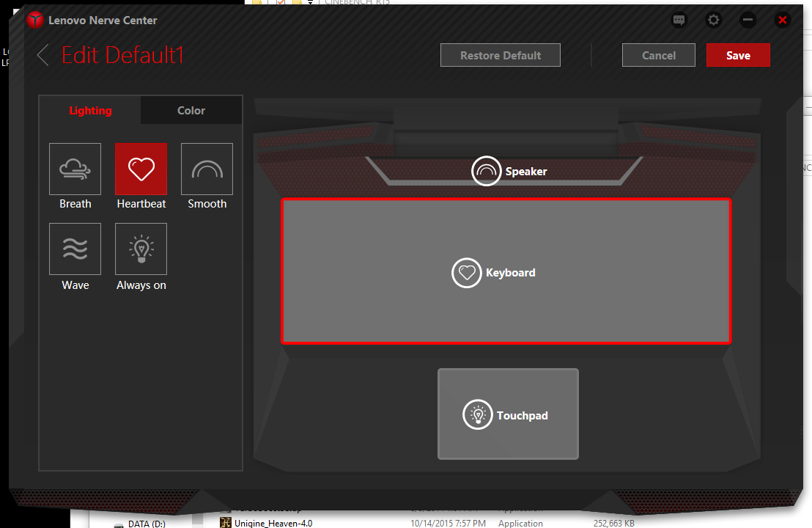The height and width of the screenshot is (528, 812).
Task: Select the Breath lighting effect icon
Action: tap(75, 169)
